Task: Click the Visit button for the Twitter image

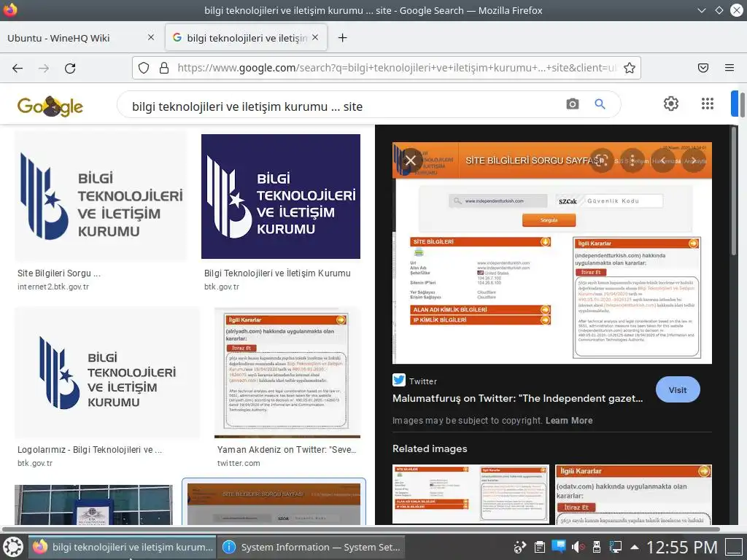Action: (x=678, y=390)
